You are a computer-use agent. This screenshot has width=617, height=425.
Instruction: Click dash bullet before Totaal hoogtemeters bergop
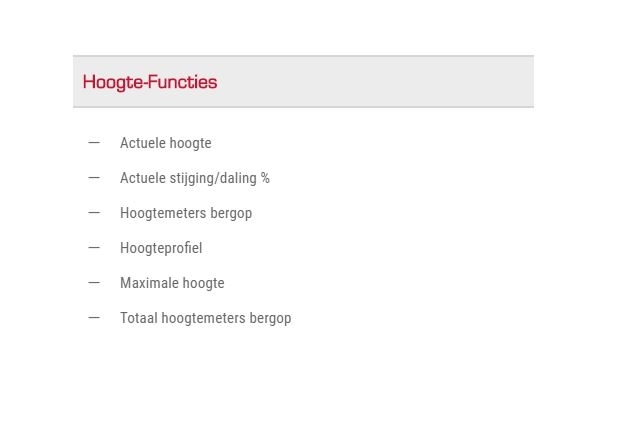pos(94,318)
